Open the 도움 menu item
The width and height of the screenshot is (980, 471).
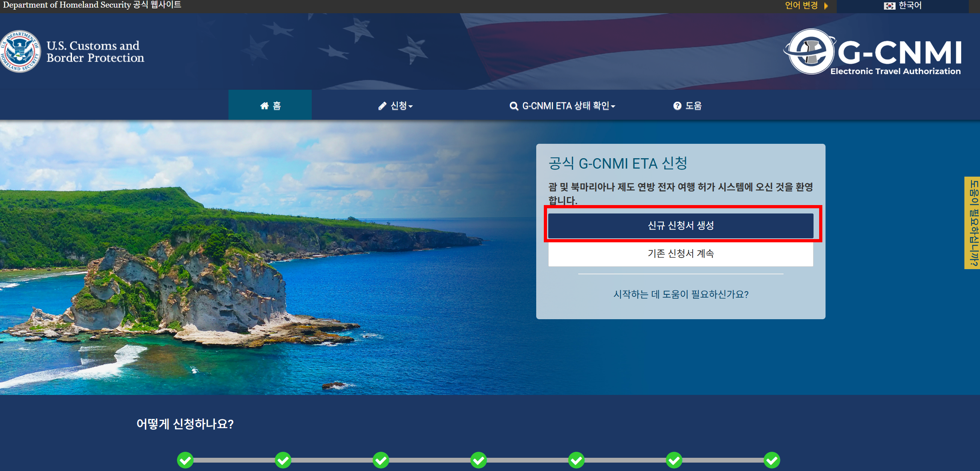pyautogui.click(x=693, y=106)
